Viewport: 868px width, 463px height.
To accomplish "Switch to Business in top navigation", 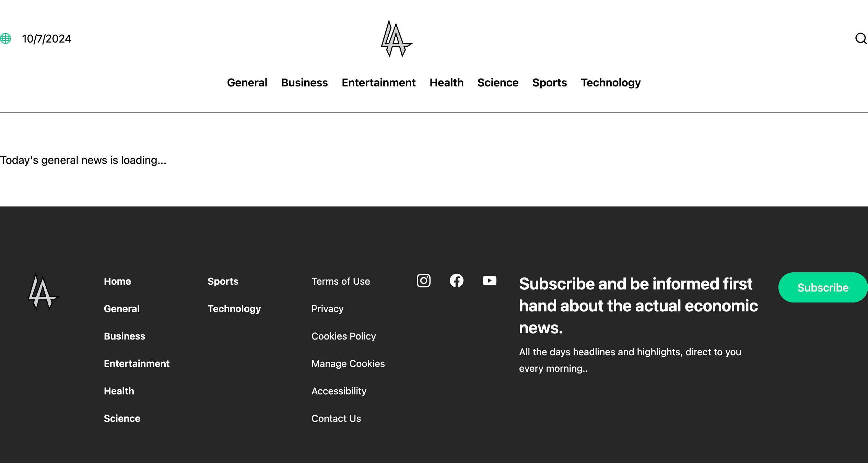I will coord(304,83).
